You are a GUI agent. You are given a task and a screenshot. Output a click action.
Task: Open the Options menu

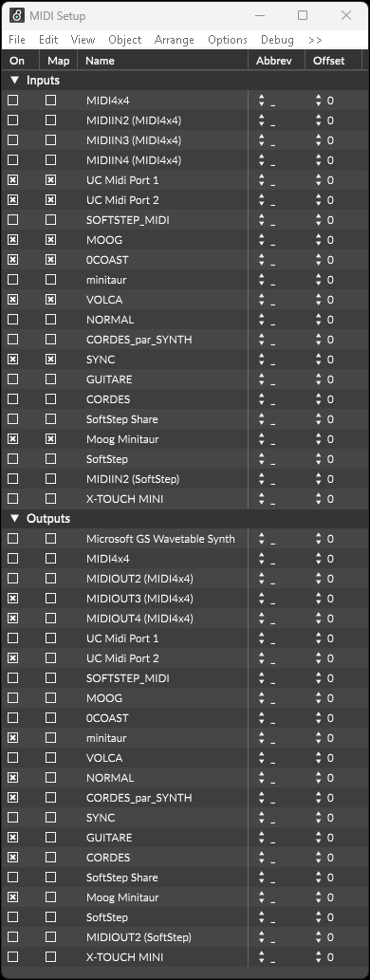(x=228, y=40)
